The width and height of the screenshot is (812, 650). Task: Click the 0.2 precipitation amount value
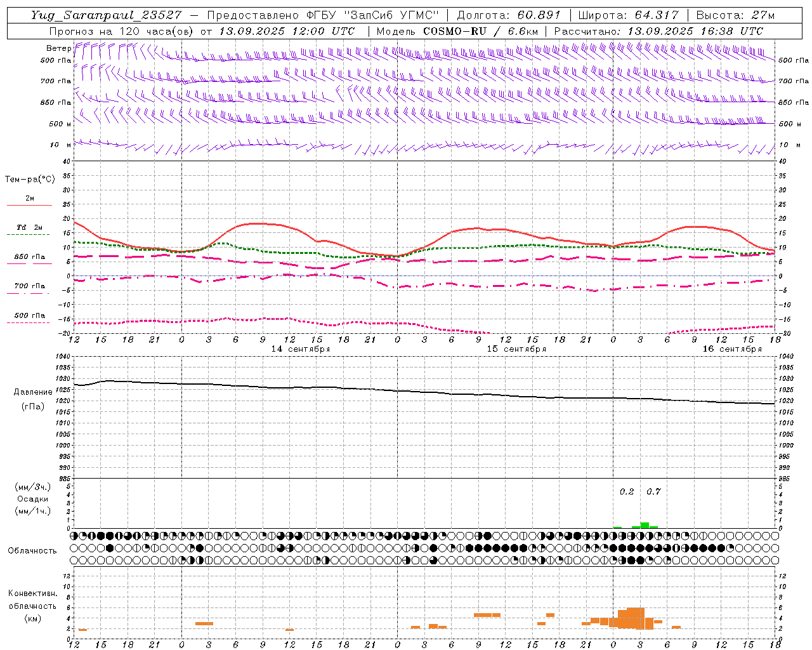coord(627,492)
